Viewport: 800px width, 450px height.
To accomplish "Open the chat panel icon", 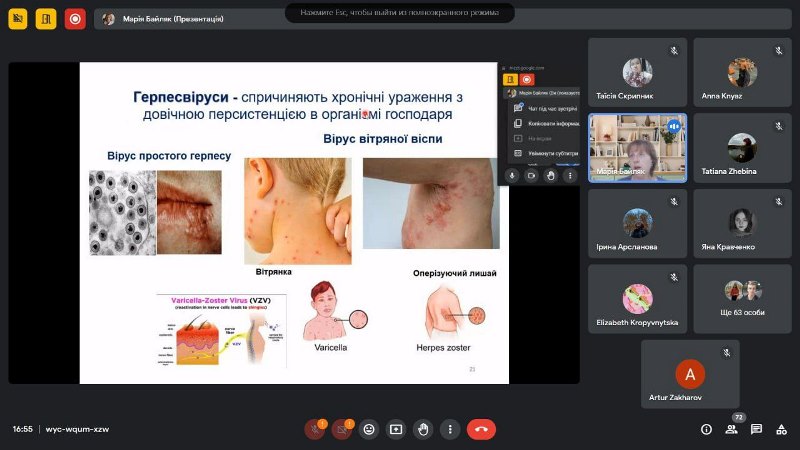I will (x=756, y=429).
